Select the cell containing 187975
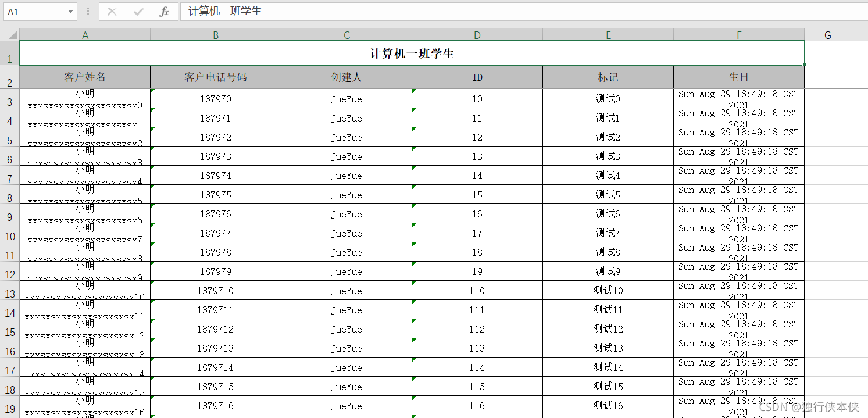This screenshot has width=868, height=418. (x=216, y=194)
